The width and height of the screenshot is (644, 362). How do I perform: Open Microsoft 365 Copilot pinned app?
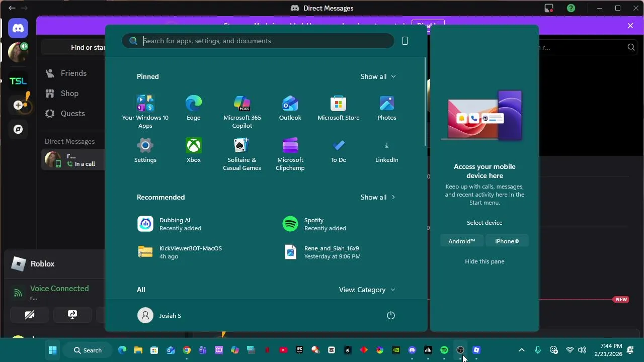(x=242, y=112)
